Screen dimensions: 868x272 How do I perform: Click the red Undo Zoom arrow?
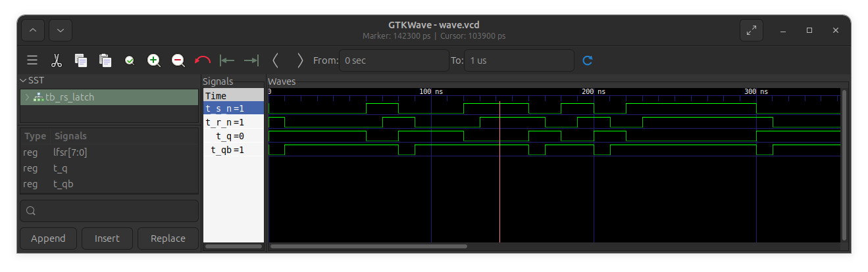point(203,60)
